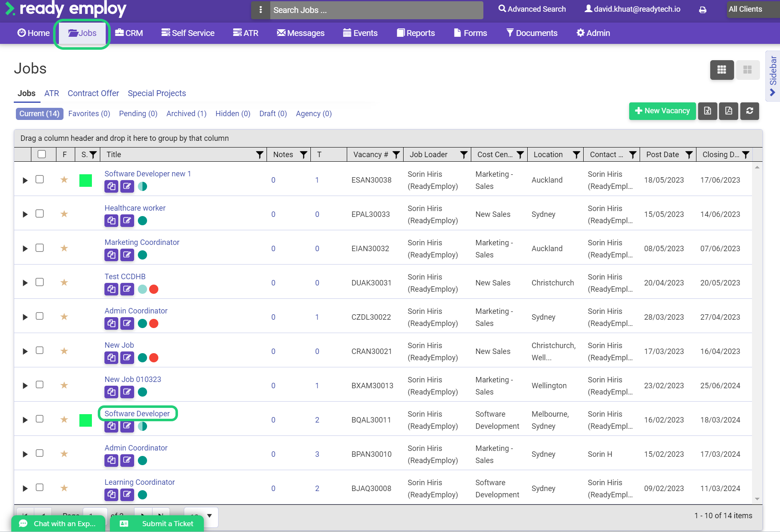Screen dimensions: 780x532
Task: Toggle the favorite star for Test CCDHB
Action: click(64, 283)
